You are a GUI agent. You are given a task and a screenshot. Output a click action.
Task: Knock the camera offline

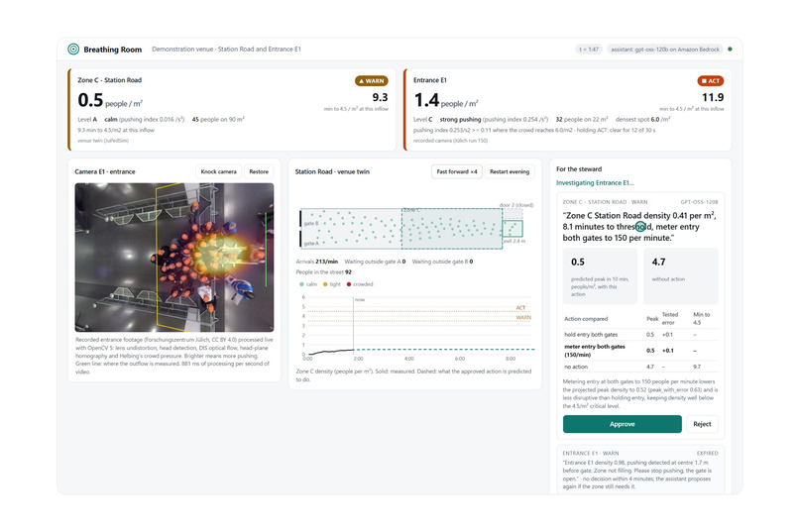(x=219, y=171)
